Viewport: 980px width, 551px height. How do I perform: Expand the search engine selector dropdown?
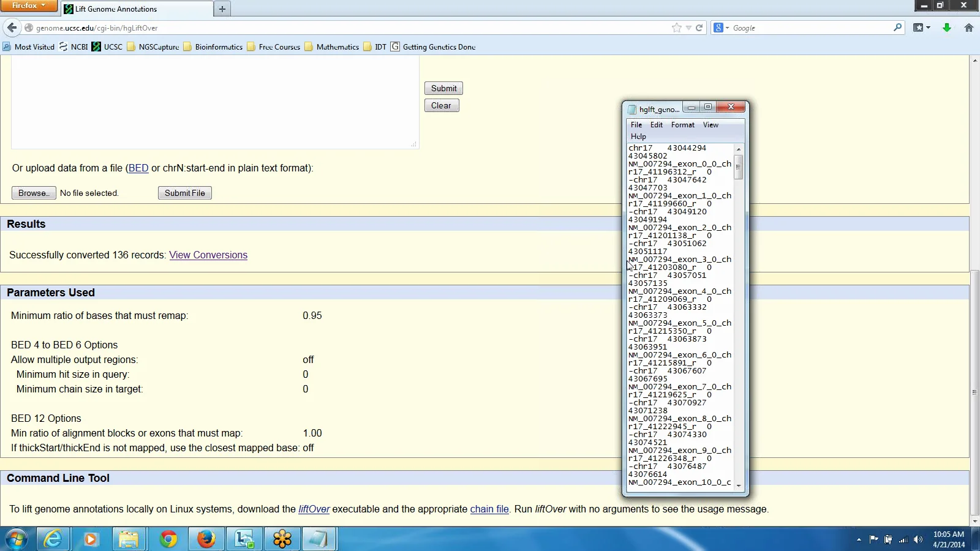pos(721,28)
